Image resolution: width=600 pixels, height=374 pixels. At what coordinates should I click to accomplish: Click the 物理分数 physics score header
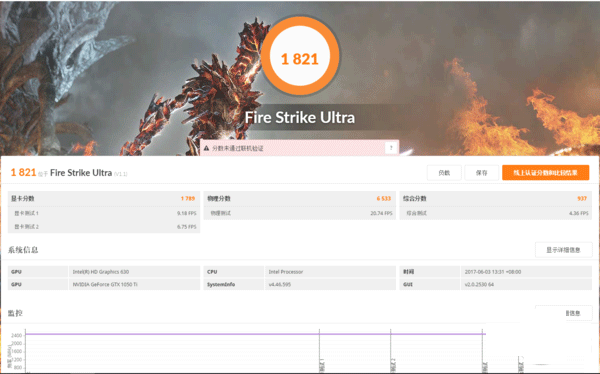[219, 198]
